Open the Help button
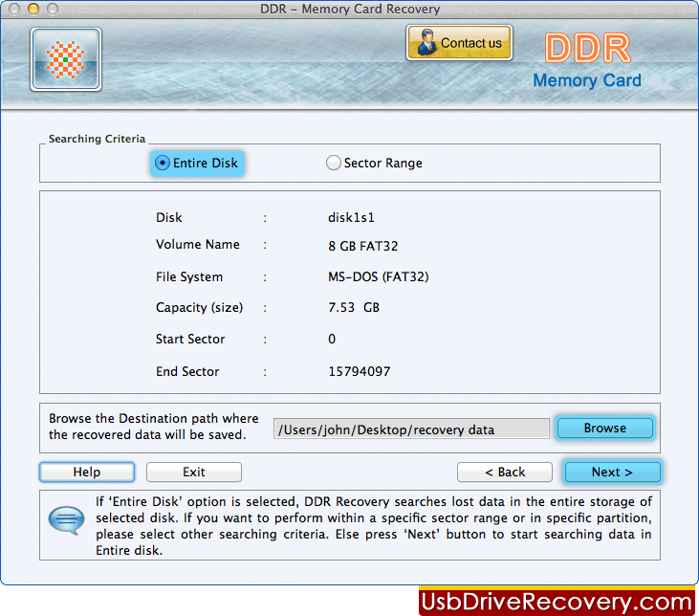Screen dimensions: 699x616 coord(87,472)
